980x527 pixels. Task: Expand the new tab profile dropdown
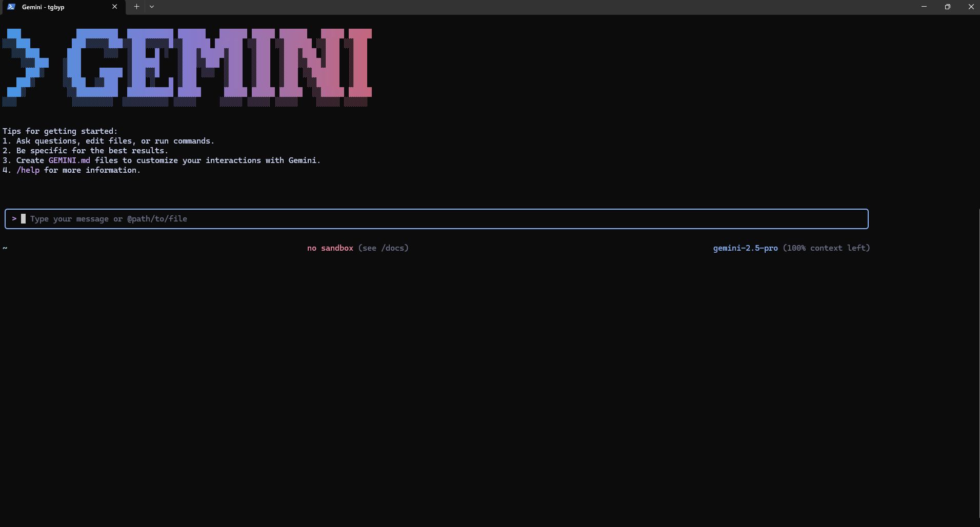coord(152,7)
